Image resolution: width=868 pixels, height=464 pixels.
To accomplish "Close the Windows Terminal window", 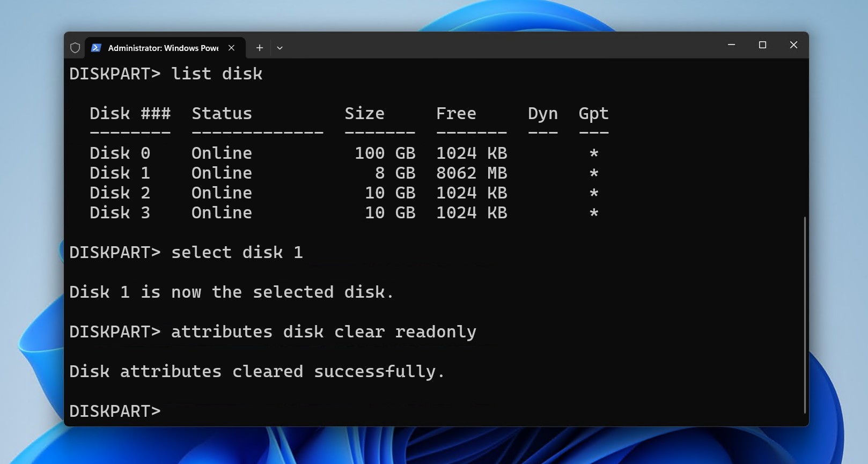I will click(793, 45).
